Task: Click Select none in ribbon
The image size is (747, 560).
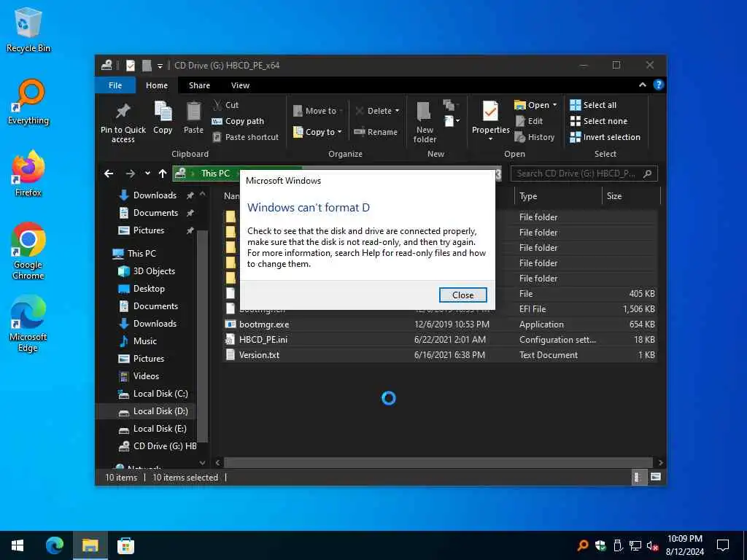Action: (599, 121)
